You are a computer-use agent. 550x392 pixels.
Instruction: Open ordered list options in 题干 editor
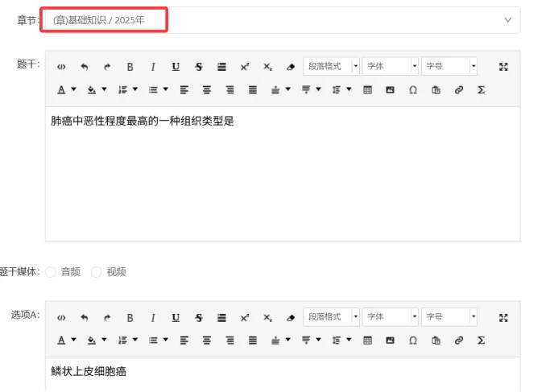(135, 89)
